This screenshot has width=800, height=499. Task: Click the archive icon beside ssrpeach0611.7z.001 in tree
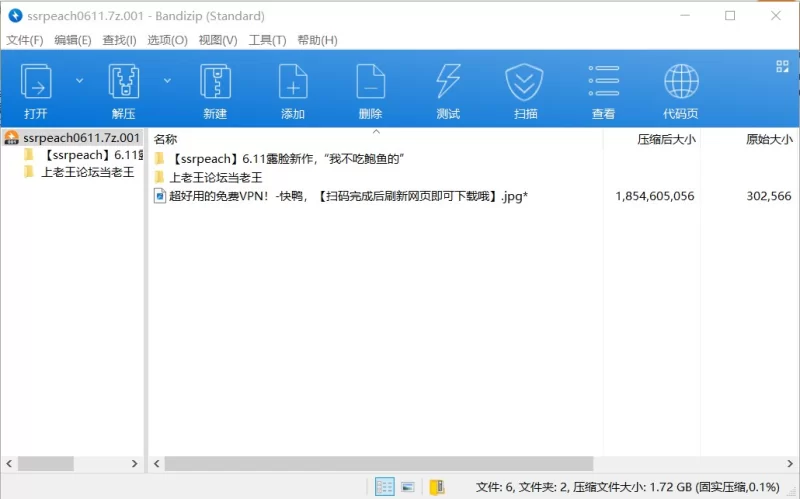[x=11, y=138]
